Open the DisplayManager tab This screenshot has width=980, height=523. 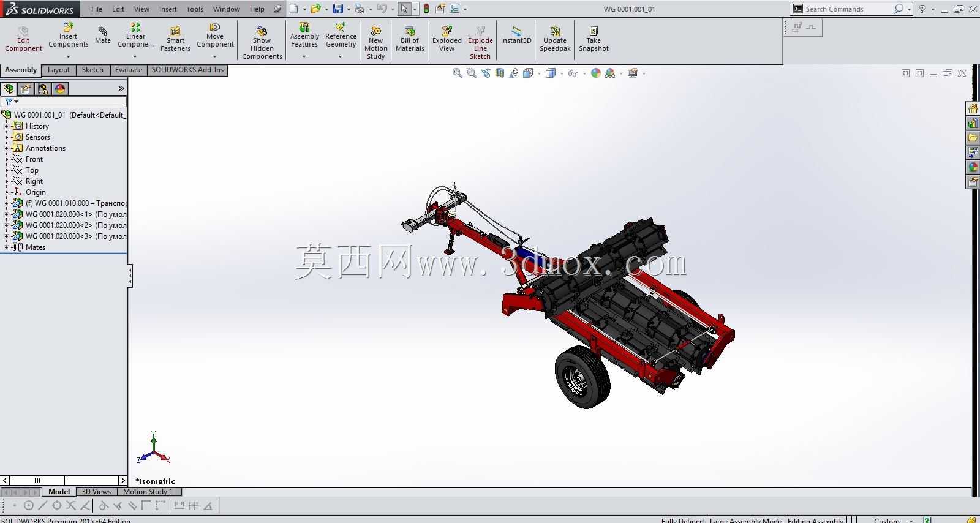coord(60,89)
